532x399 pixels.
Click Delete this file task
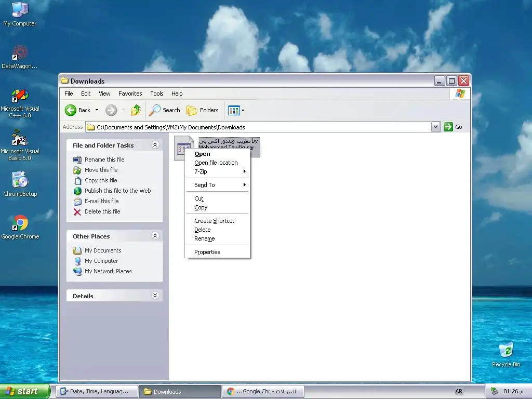click(102, 211)
